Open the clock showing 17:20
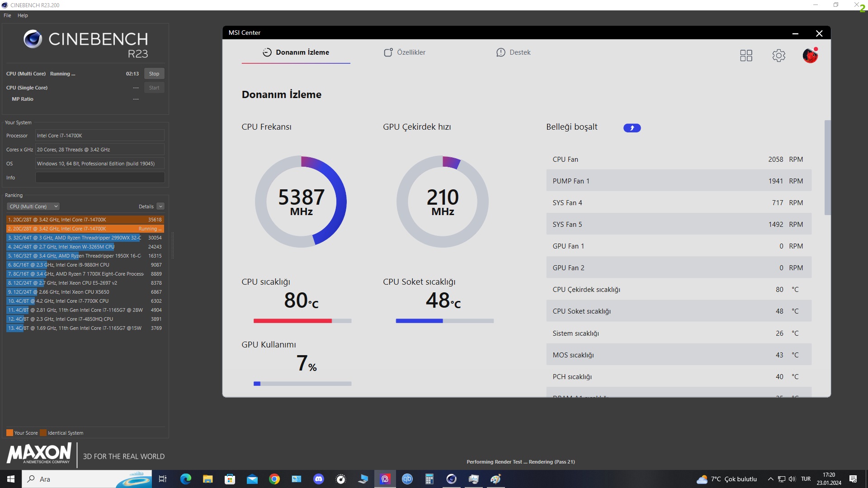 pyautogui.click(x=829, y=479)
